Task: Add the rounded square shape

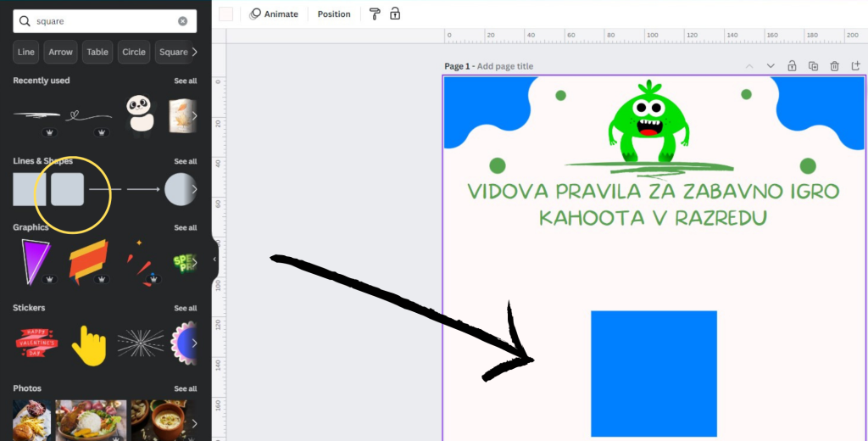Action: (68, 189)
